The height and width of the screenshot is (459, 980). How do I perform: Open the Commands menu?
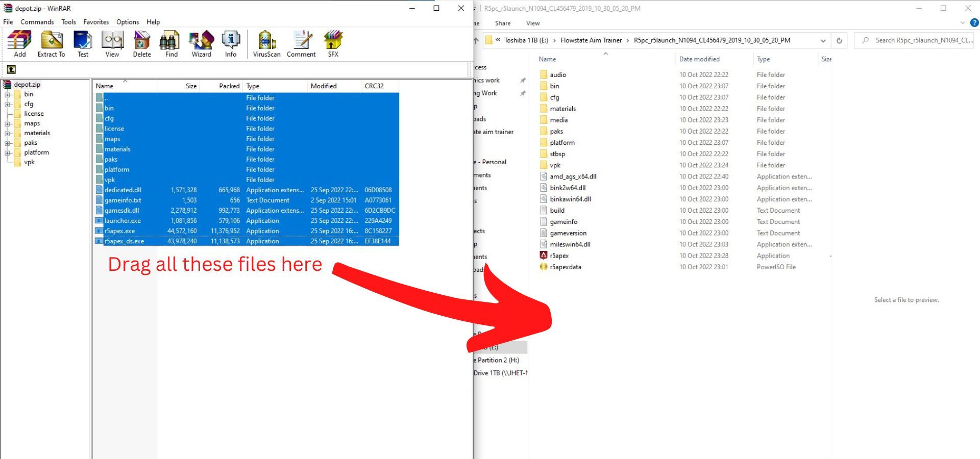(x=37, y=22)
